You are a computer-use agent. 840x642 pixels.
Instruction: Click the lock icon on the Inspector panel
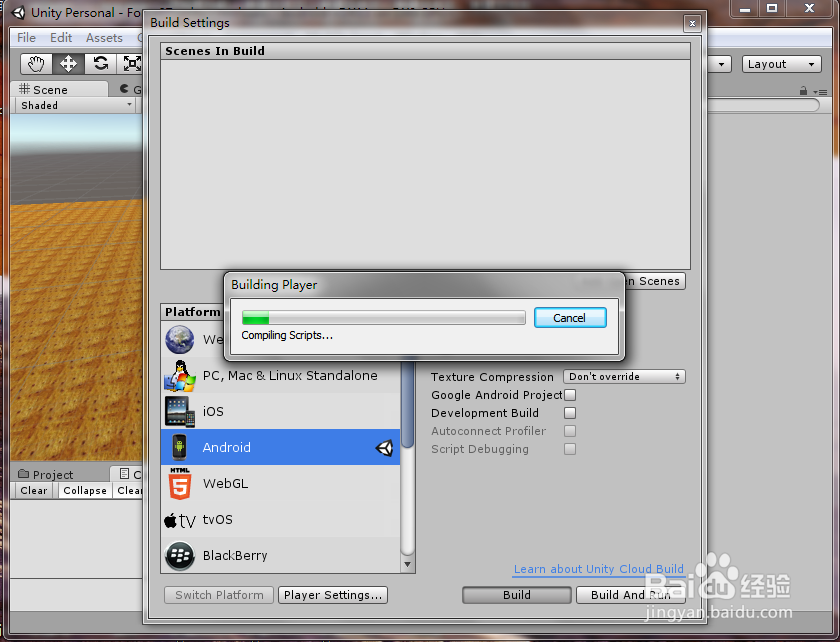tap(803, 91)
